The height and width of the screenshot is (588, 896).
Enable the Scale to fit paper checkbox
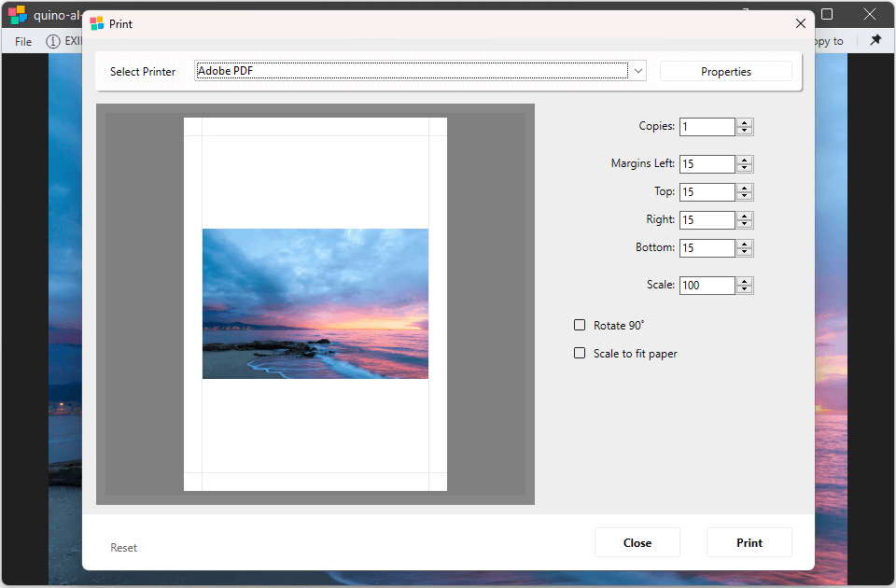click(580, 354)
